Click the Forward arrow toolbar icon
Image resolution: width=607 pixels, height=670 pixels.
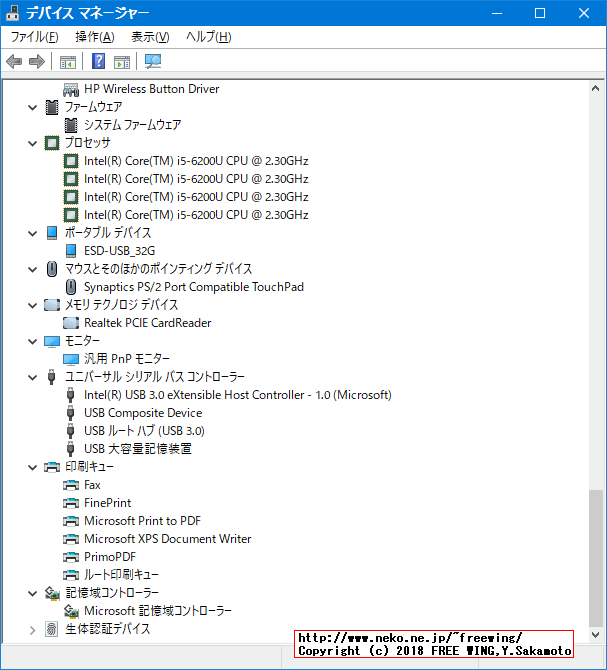37,62
